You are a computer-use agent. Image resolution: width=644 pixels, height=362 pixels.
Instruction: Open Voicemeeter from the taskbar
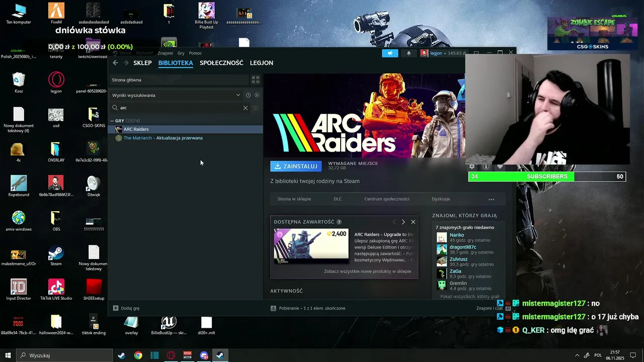coord(188,355)
